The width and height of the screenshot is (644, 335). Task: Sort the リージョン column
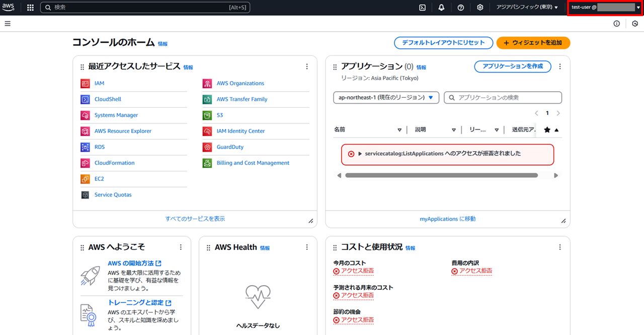(497, 130)
